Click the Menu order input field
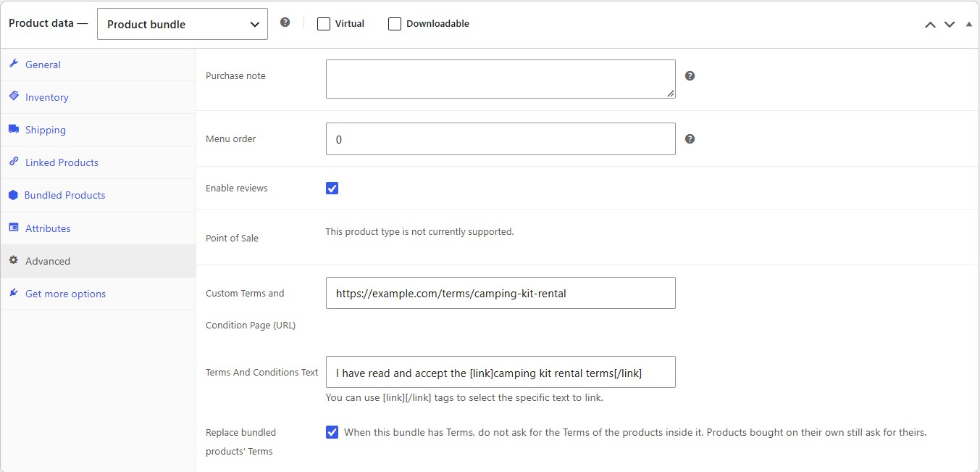Viewport: 980px width, 472px height. [501, 138]
